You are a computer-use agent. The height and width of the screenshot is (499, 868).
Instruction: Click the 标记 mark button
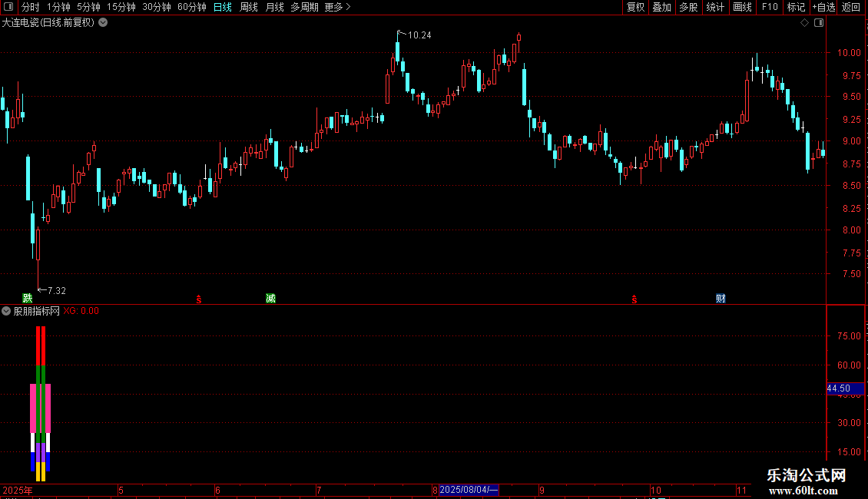pyautogui.click(x=796, y=7)
